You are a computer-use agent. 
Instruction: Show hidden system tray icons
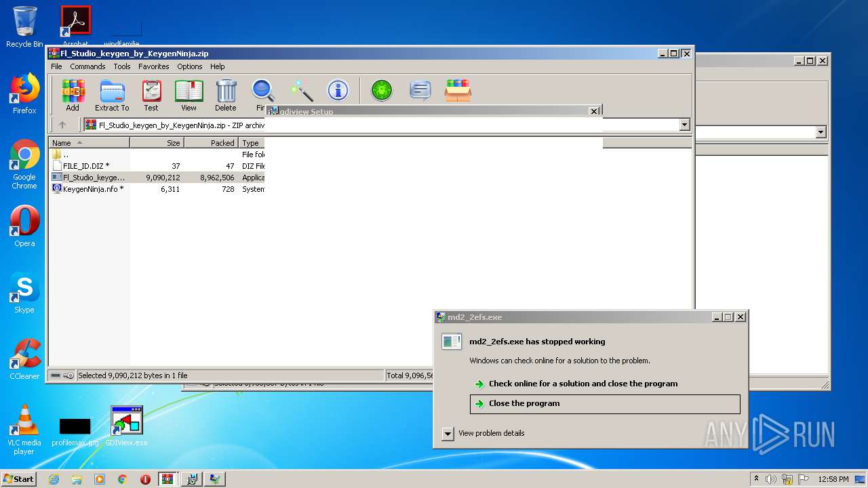(x=756, y=479)
